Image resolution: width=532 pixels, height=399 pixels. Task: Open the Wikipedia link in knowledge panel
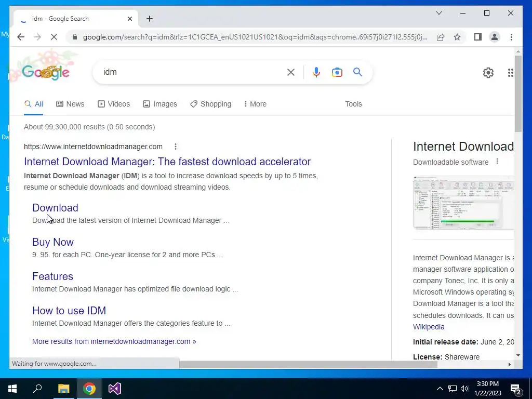[429, 327]
